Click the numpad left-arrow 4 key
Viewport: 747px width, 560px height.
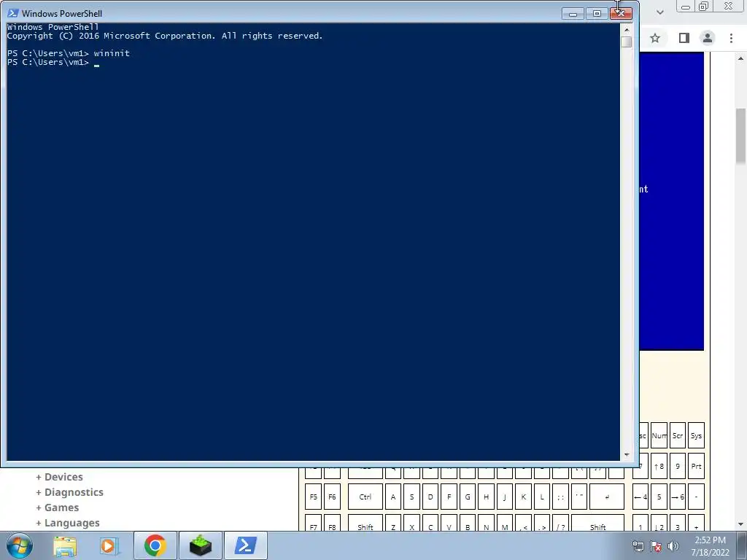640,497
